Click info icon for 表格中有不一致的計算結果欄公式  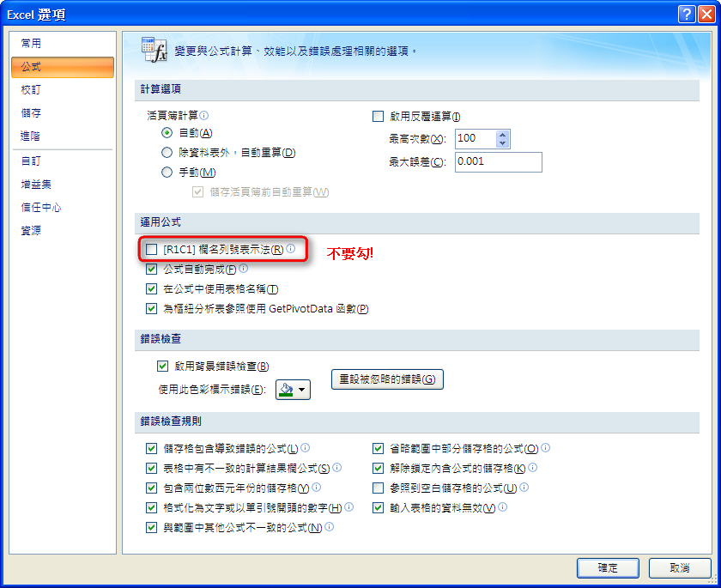[337, 467]
